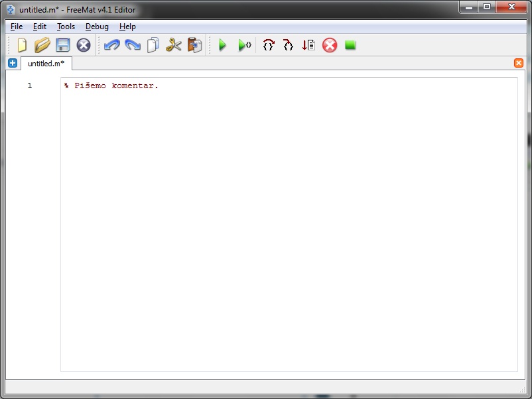Select the untitled.m* tab
This screenshot has height=399, width=532.
coord(46,63)
